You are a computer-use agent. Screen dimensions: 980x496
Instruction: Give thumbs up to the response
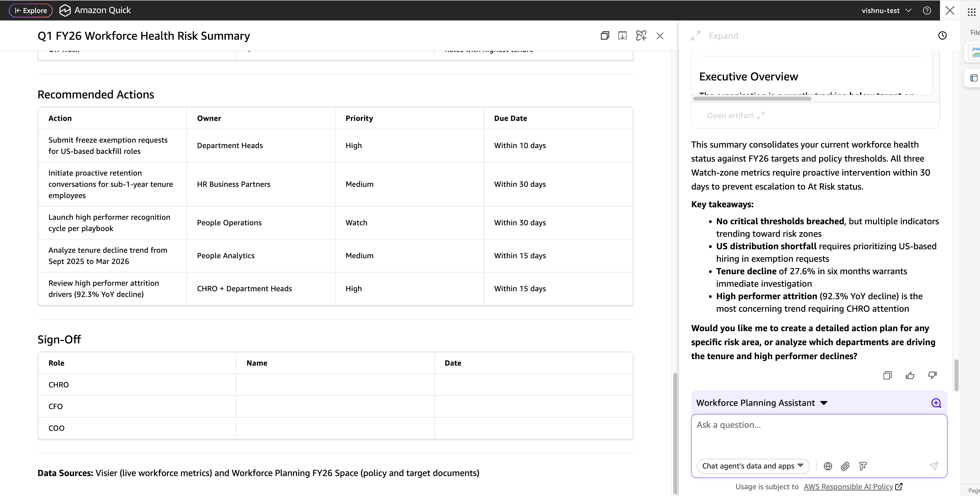pyautogui.click(x=909, y=376)
